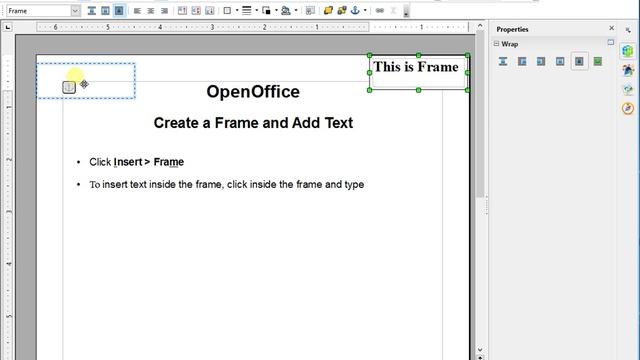The image size is (640, 360).
Task: Open Frame toolbar overflow options
Action: (x=406, y=12)
